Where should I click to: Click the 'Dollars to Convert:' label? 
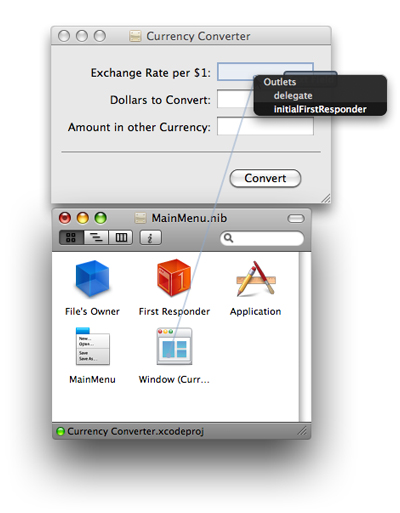(x=160, y=100)
